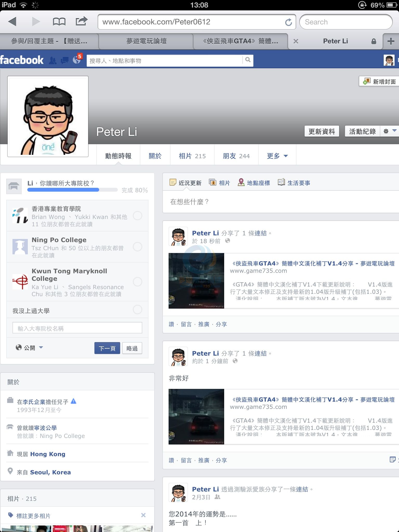Click 讚 on the 18 秒前 post

coord(171,324)
